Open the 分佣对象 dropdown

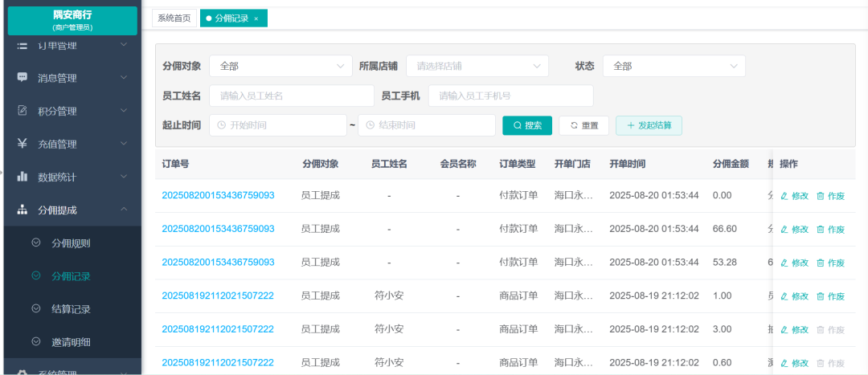coord(280,66)
